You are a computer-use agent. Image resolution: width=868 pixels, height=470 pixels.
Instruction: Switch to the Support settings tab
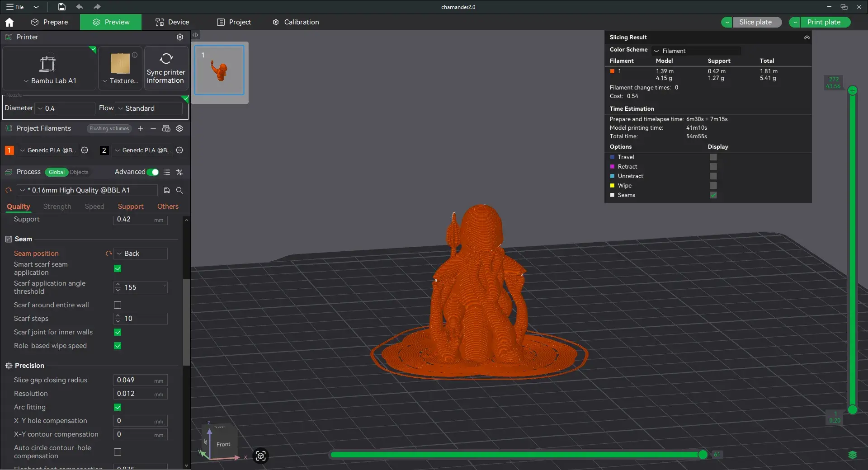(x=131, y=207)
